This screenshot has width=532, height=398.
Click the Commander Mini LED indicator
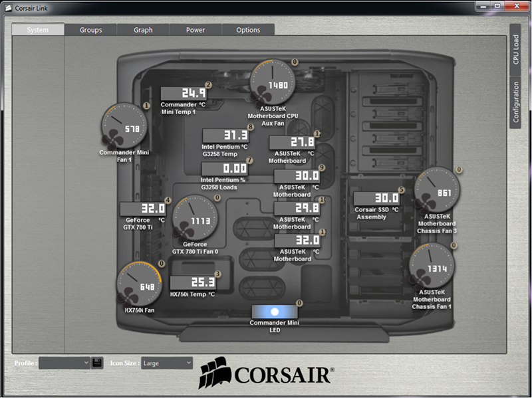point(275,312)
